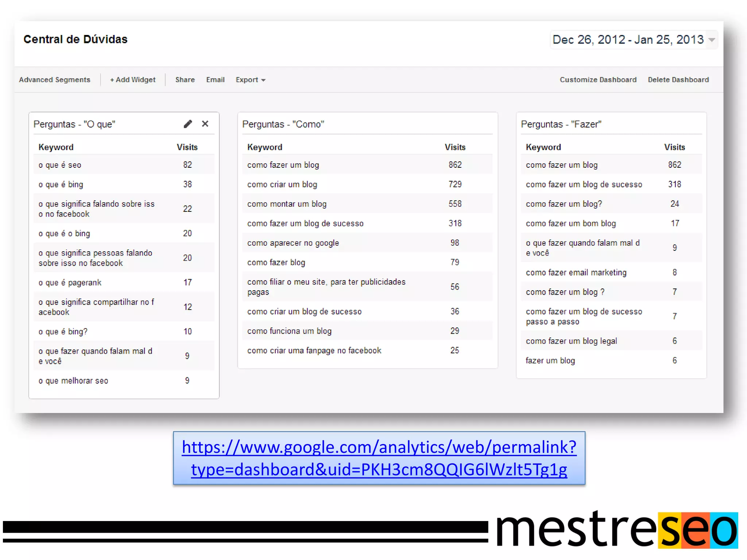
Task: Edit the "O que" widget with pencil icon
Action: click(x=187, y=124)
